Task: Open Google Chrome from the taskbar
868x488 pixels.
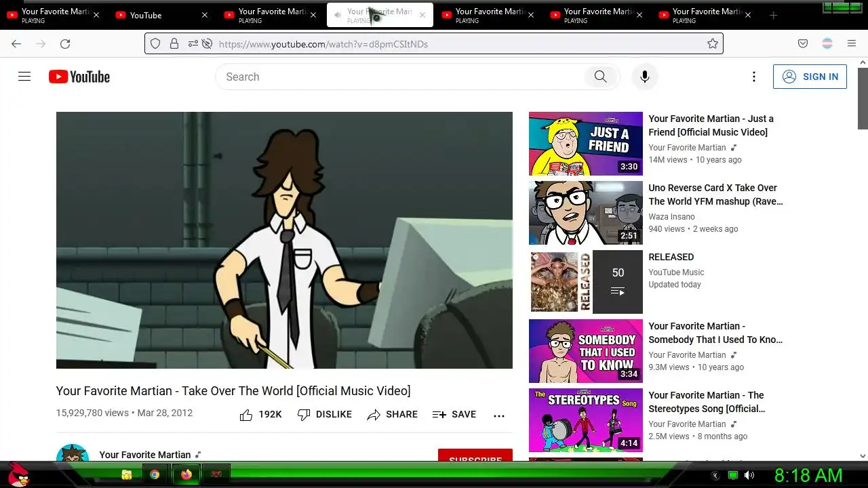Action: tap(155, 474)
